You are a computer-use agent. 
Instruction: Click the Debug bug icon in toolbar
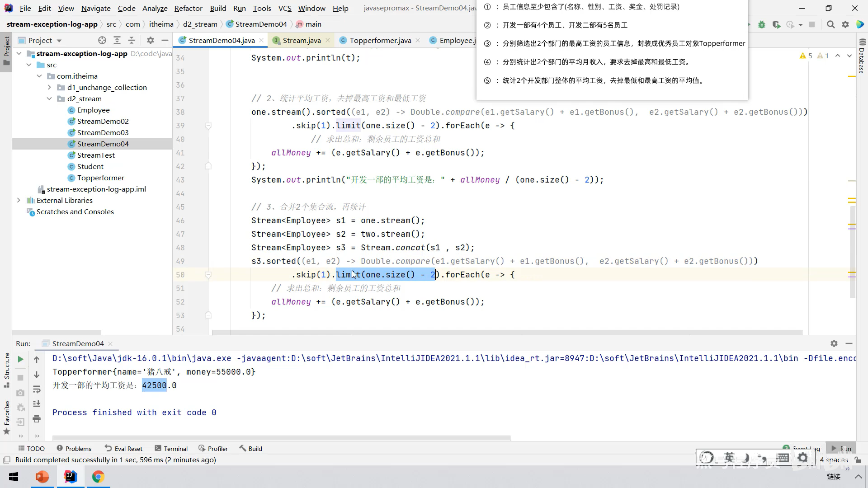[x=762, y=24]
